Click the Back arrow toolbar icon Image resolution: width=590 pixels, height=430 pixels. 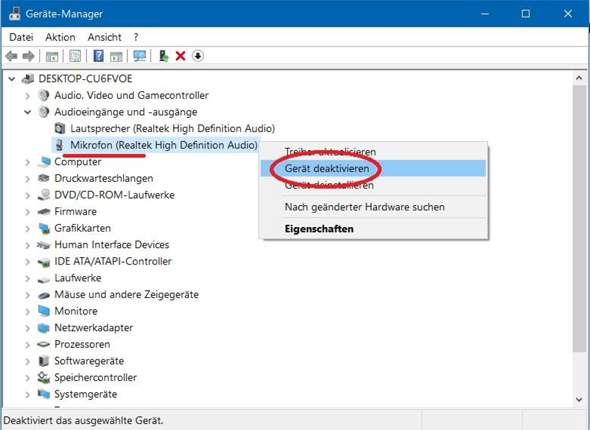[x=11, y=56]
